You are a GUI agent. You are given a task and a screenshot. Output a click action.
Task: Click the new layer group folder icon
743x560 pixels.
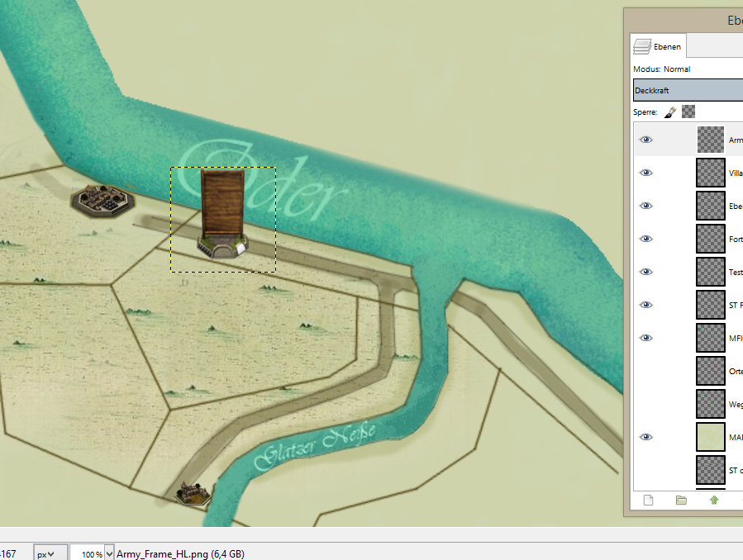click(681, 500)
